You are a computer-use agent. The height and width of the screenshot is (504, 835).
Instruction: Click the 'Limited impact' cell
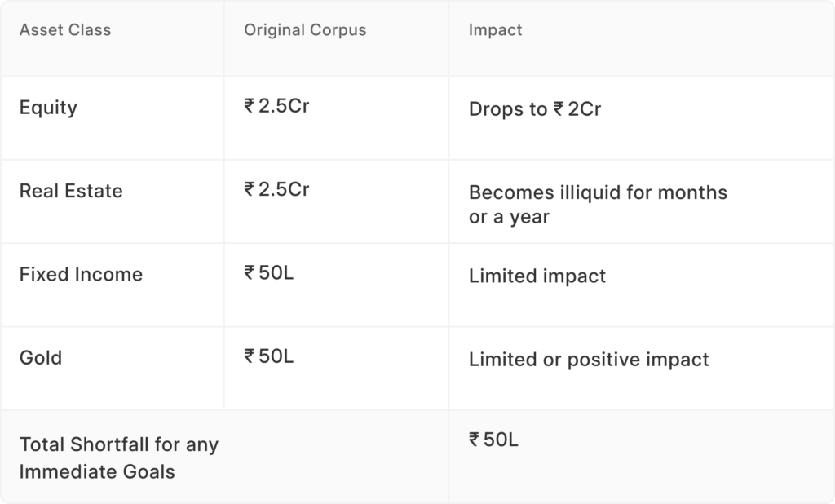click(x=537, y=276)
